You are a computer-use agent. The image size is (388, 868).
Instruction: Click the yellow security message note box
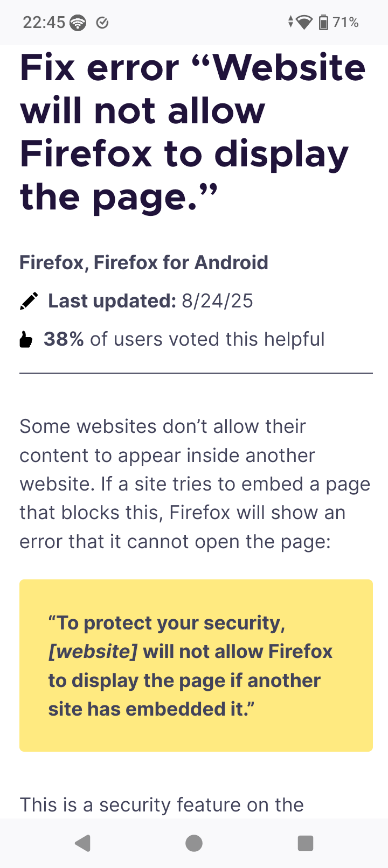[196, 666]
